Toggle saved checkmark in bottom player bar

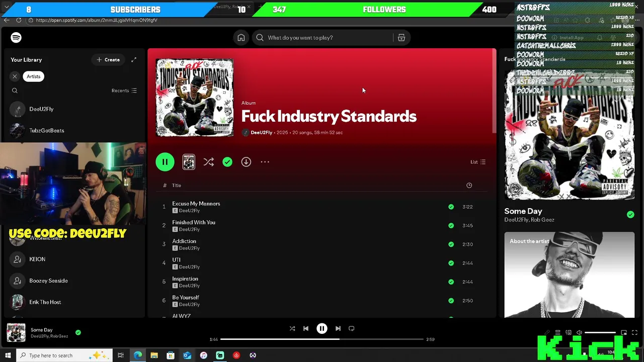tap(78, 332)
